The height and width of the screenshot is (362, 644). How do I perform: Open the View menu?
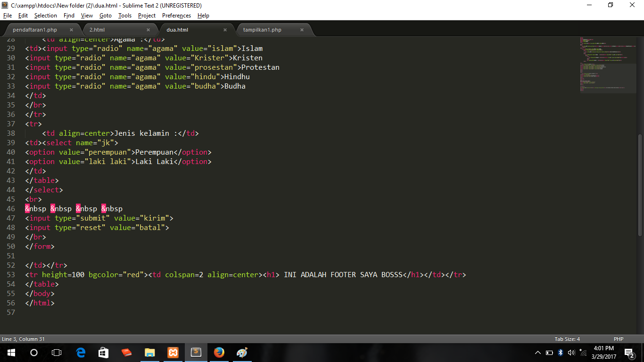tap(87, 16)
